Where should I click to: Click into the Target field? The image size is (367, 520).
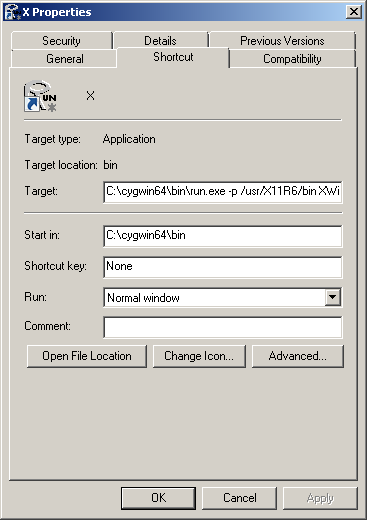click(223, 192)
